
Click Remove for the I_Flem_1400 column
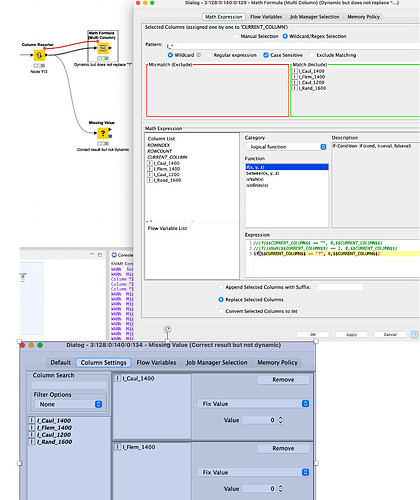click(x=283, y=448)
